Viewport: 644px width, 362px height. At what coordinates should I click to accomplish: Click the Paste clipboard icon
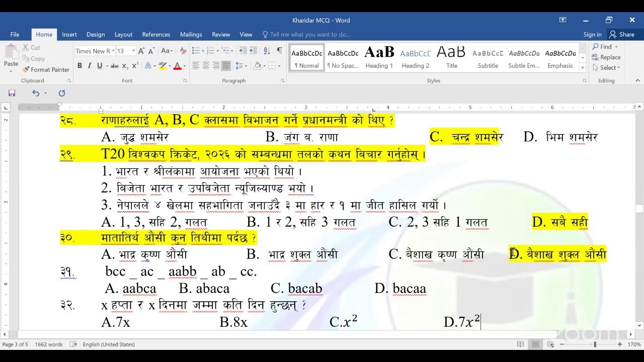click(11, 52)
